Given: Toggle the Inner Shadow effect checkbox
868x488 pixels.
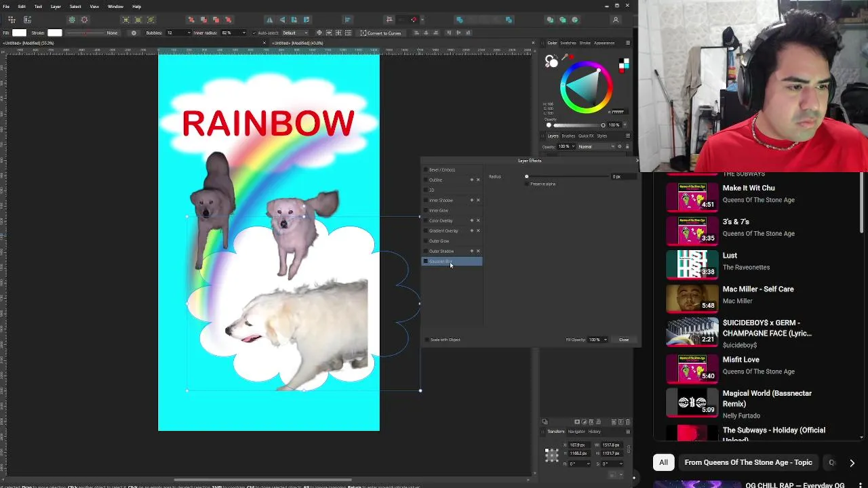Looking at the screenshot, I should coord(426,200).
